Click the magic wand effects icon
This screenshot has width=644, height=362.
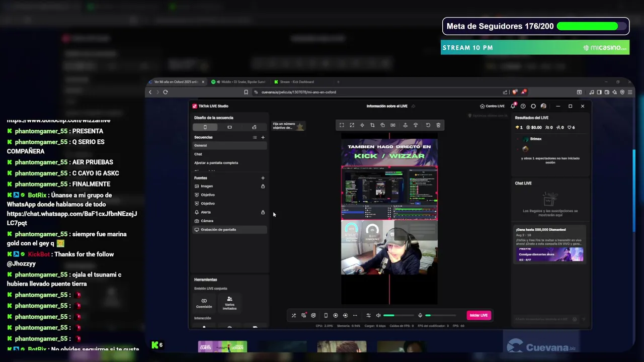point(294,315)
